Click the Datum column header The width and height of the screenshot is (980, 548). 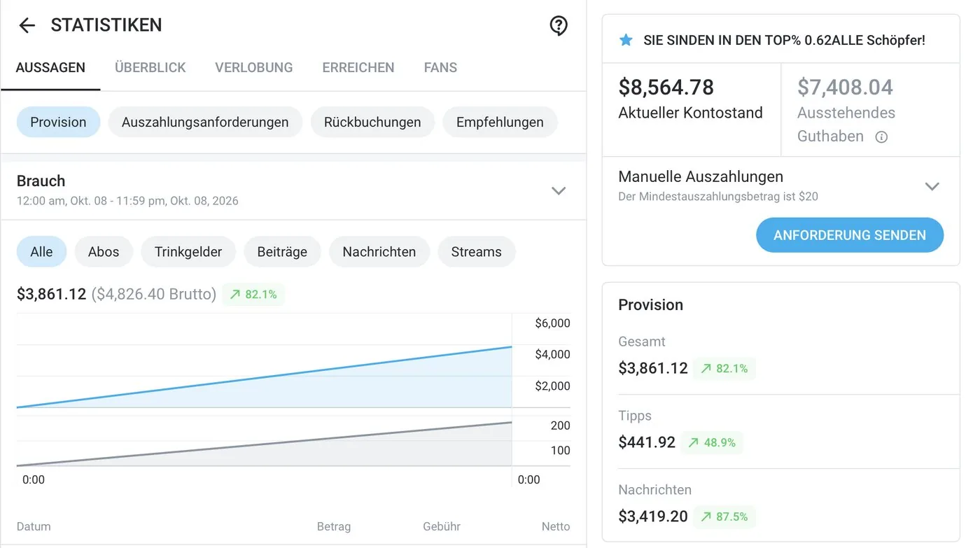click(34, 527)
